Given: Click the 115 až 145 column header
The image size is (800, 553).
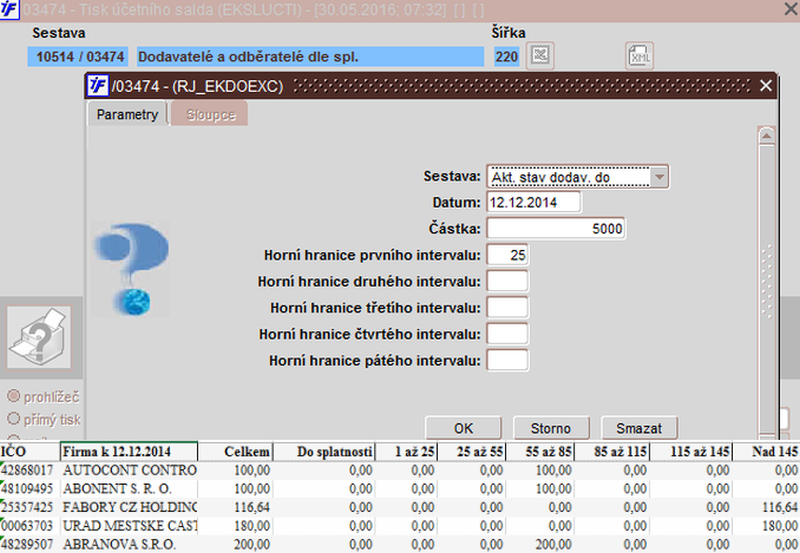Looking at the screenshot, I should click(691, 451).
